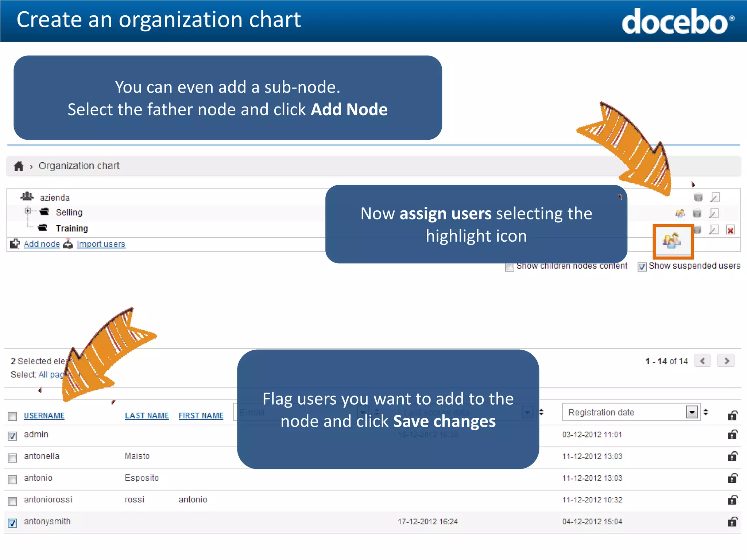Edit the Training node with pencil icon
The height and width of the screenshot is (560, 747).
pos(714,229)
